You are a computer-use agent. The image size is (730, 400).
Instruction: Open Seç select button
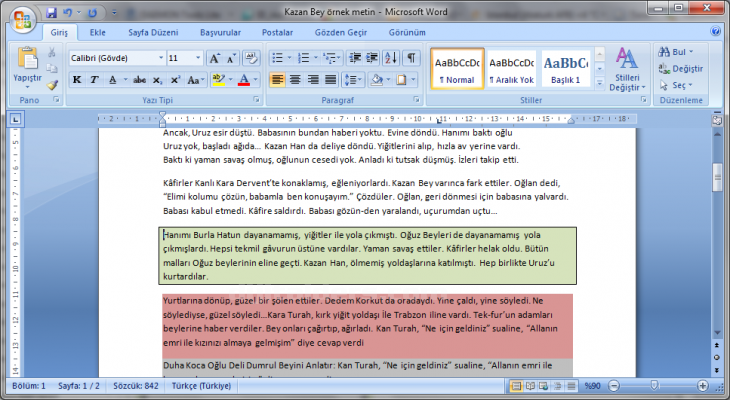[676, 86]
